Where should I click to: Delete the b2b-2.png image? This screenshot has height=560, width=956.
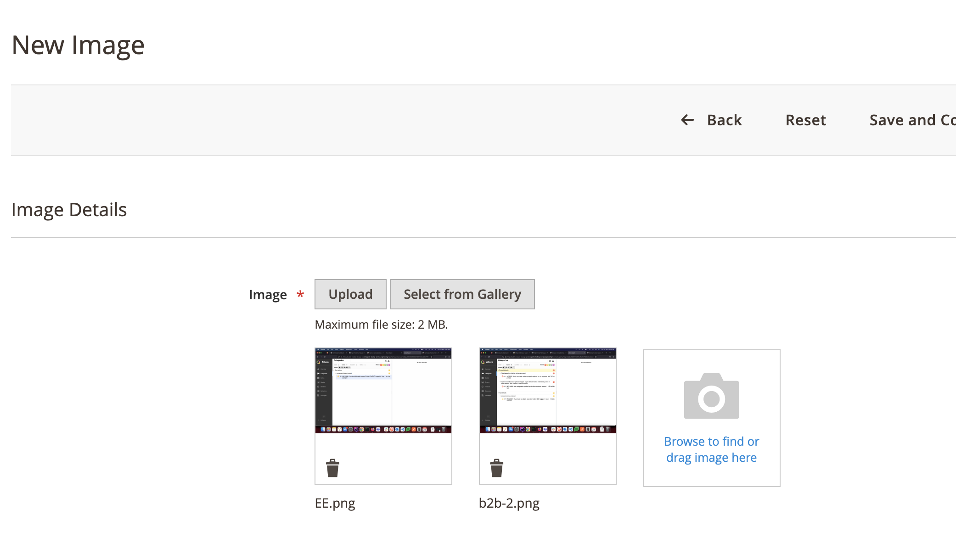(496, 468)
